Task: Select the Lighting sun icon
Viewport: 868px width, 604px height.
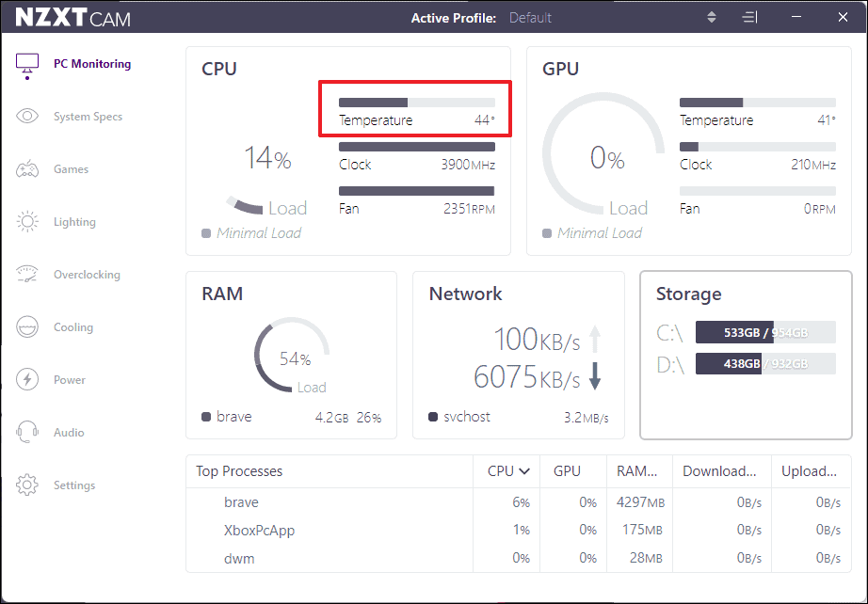Action: (27, 222)
